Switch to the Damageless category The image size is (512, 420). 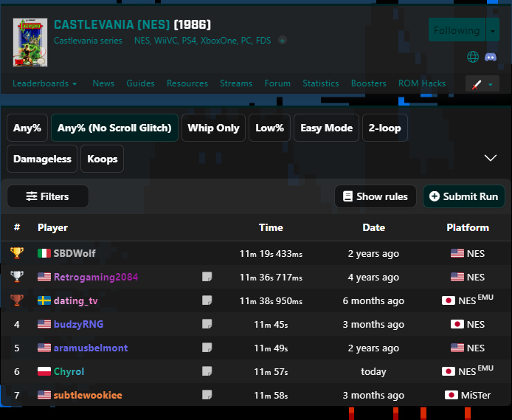point(42,159)
